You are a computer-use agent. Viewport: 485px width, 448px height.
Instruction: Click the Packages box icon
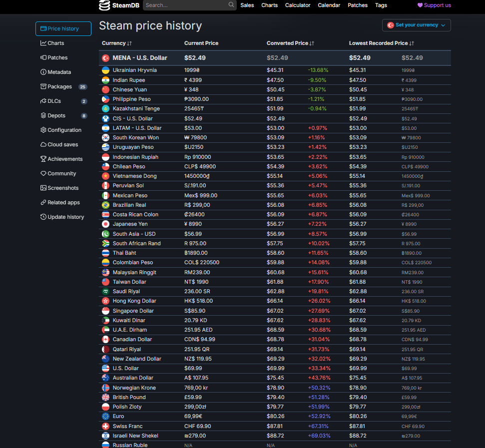(43, 86)
